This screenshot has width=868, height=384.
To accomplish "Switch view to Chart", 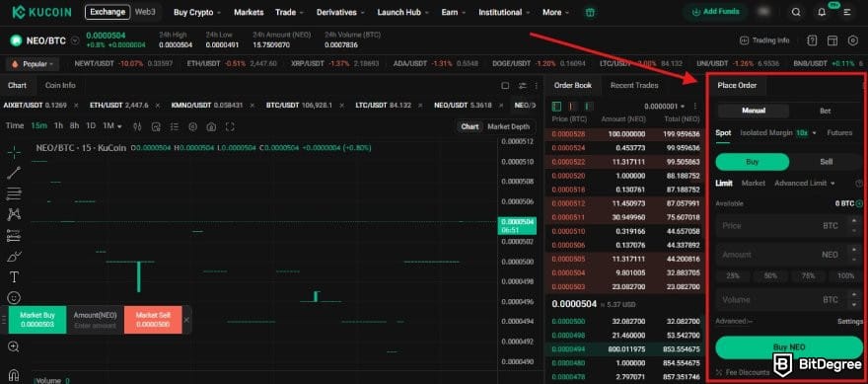I will pos(470,126).
